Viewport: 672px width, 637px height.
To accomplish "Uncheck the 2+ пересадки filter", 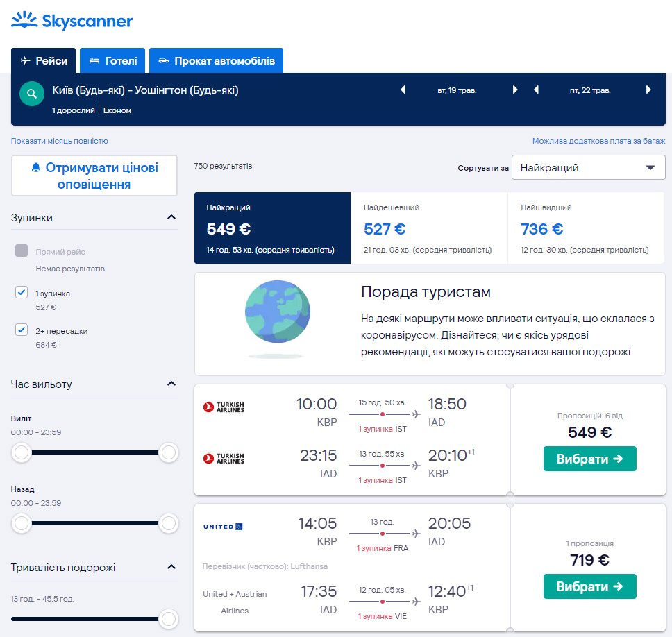I will [x=22, y=330].
